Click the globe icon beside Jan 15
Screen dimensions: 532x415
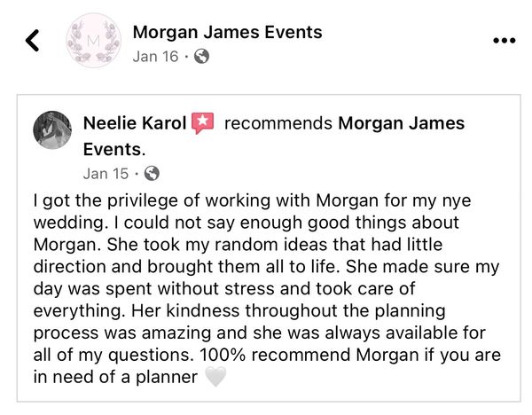(152, 172)
